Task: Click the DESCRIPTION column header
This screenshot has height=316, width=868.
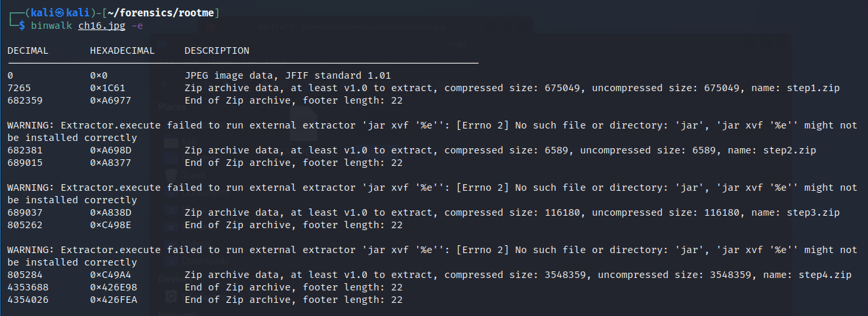Action: (x=217, y=50)
